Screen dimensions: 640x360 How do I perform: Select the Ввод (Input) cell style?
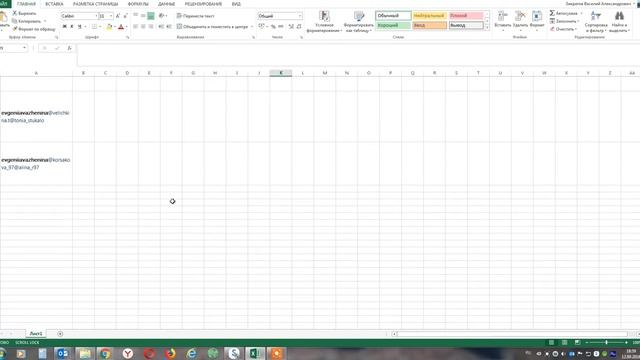click(x=429, y=25)
